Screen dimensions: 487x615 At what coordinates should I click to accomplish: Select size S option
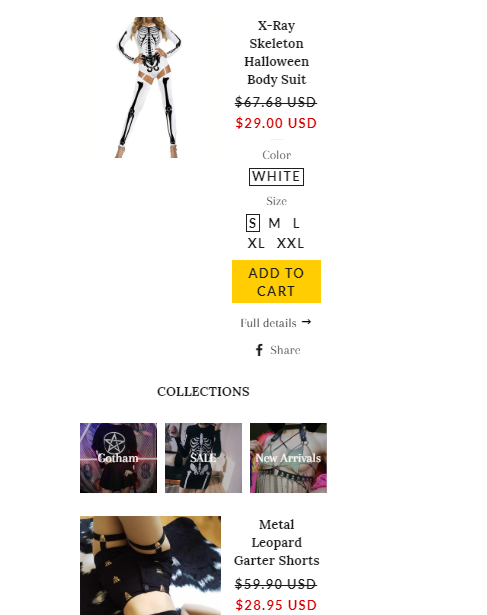coord(253,223)
